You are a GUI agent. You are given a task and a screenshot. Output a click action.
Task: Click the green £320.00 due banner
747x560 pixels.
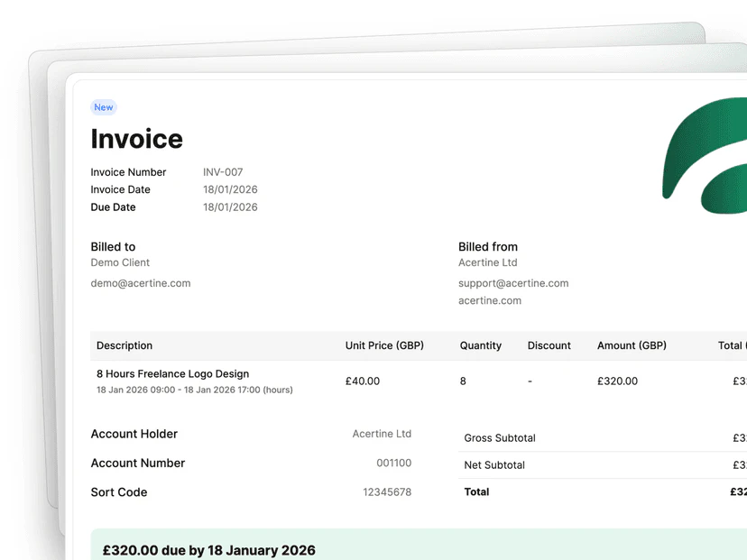406,546
